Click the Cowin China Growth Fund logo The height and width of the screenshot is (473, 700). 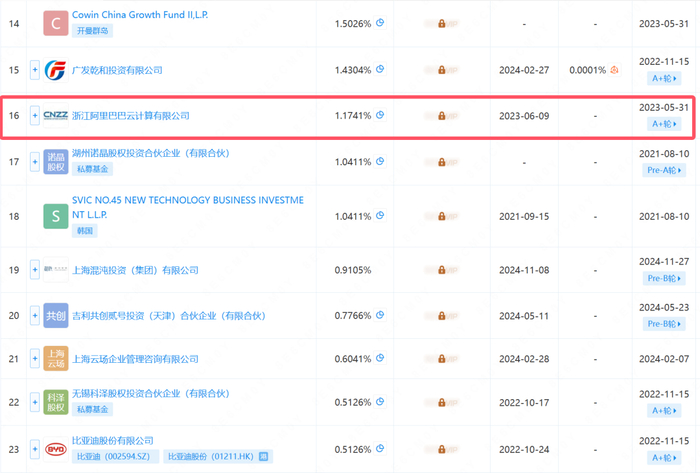tap(56, 23)
